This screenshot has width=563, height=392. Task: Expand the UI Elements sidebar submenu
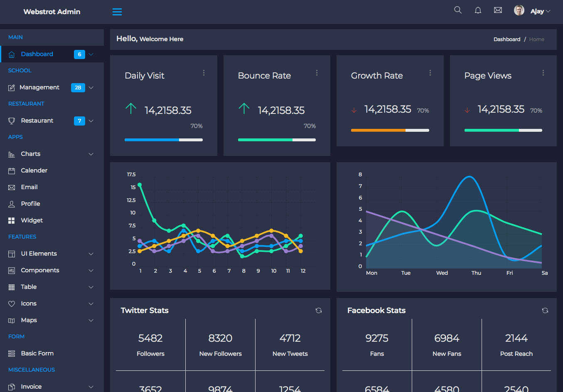52,254
